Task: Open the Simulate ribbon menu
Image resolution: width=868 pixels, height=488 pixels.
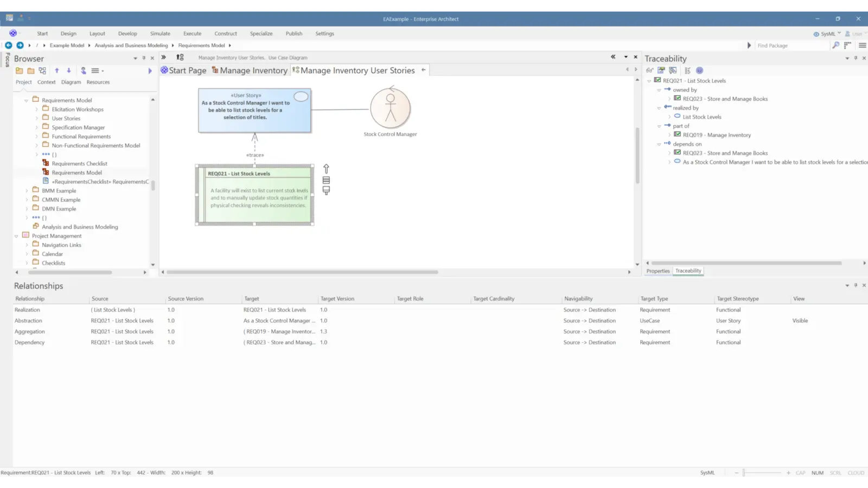Action: pos(160,33)
